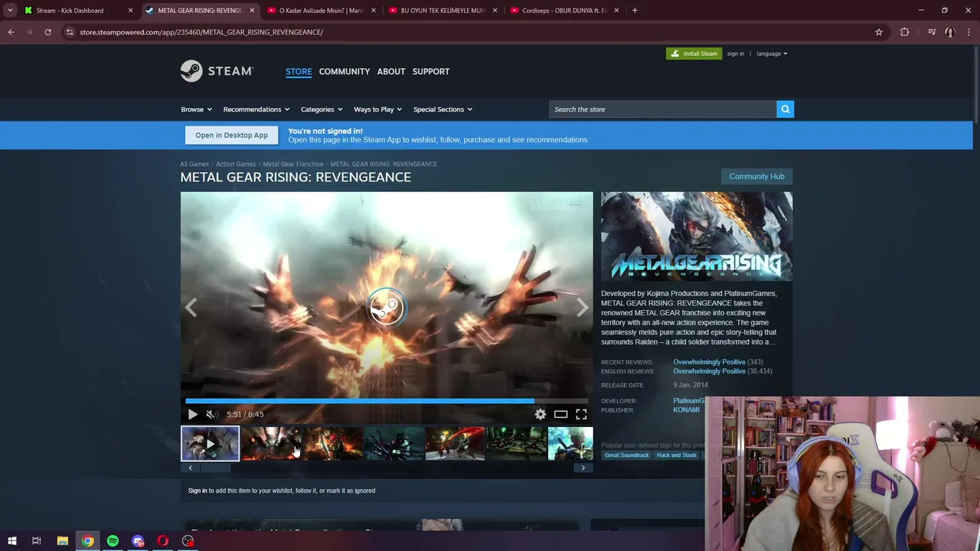980x551 pixels.
Task: Click the sign in link at top
Action: 736,54
